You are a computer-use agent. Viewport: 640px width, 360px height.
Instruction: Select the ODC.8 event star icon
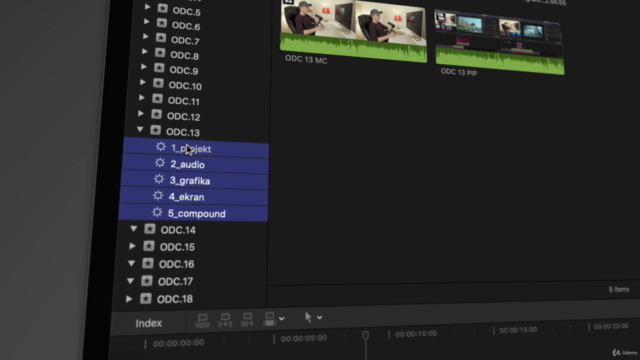tap(160, 53)
